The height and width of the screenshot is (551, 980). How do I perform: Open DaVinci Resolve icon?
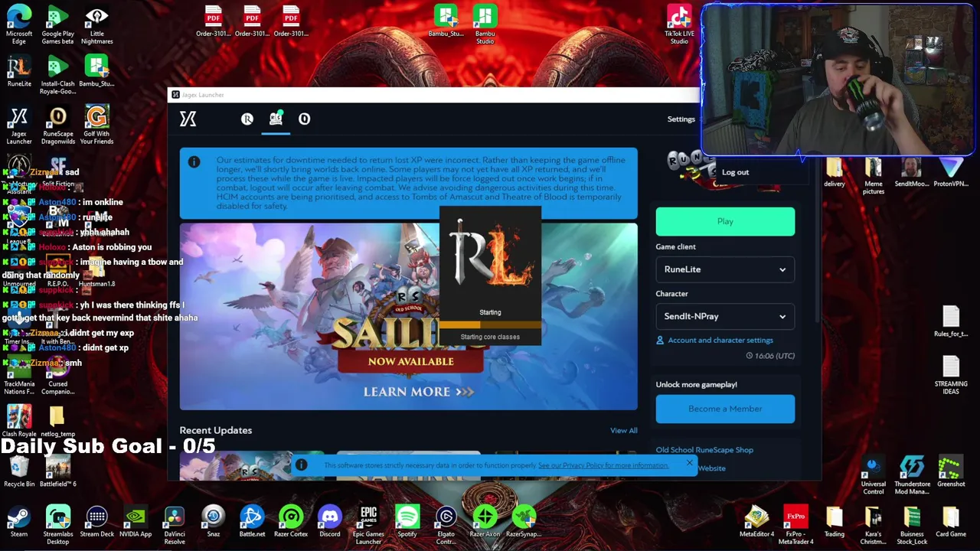pos(175,524)
